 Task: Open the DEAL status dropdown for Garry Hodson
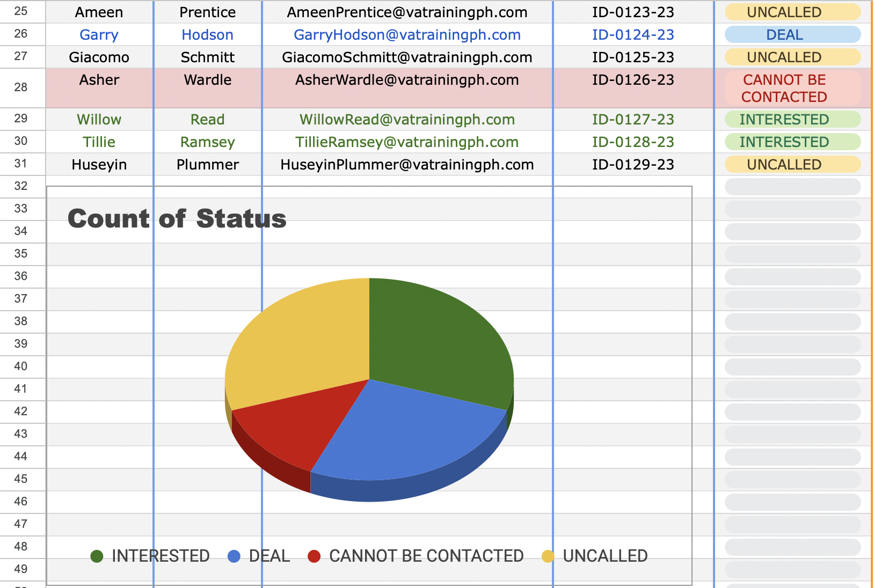point(792,35)
